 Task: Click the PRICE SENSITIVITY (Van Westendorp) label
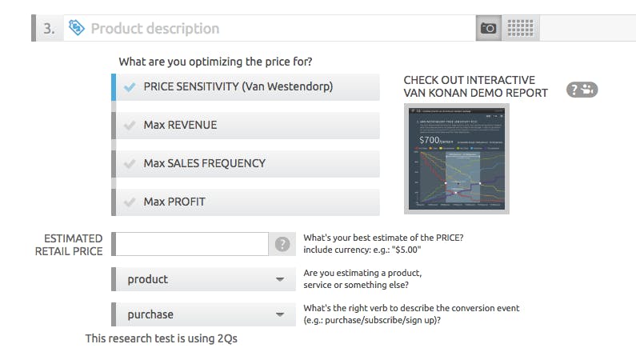coord(238,86)
